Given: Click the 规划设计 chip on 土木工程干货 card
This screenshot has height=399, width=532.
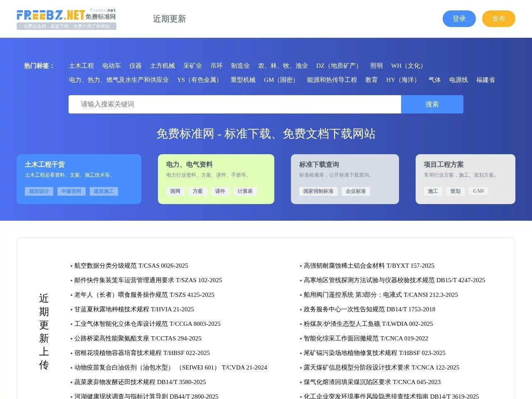Looking at the screenshot, I should pos(38,191).
